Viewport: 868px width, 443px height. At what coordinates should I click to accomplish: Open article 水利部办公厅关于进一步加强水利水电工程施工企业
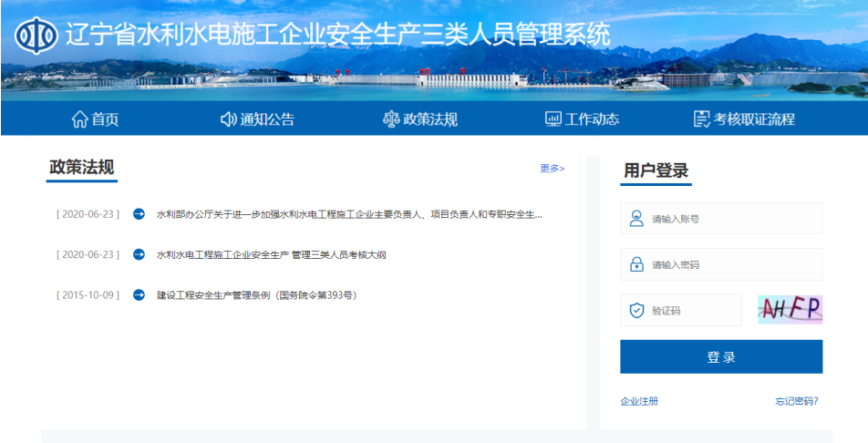[x=349, y=214]
